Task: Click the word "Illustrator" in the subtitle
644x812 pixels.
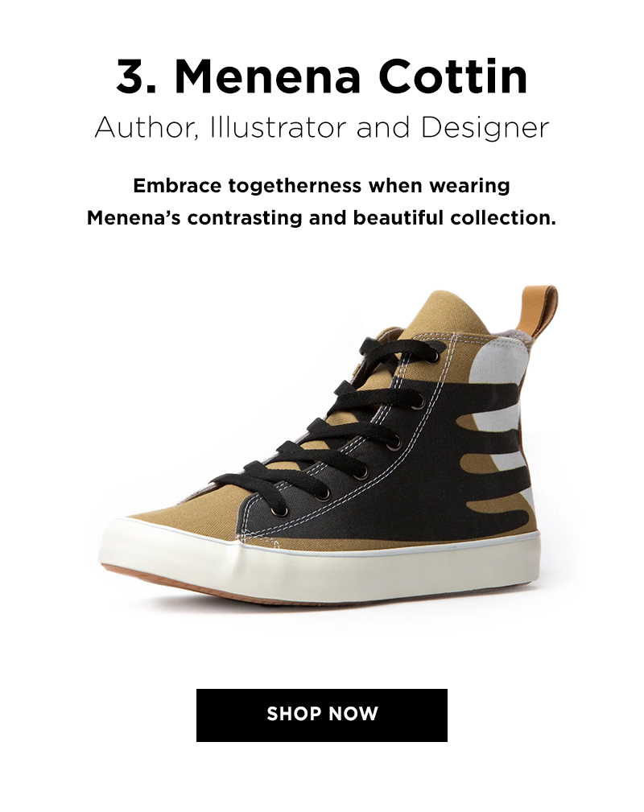Action: pyautogui.click(x=278, y=127)
